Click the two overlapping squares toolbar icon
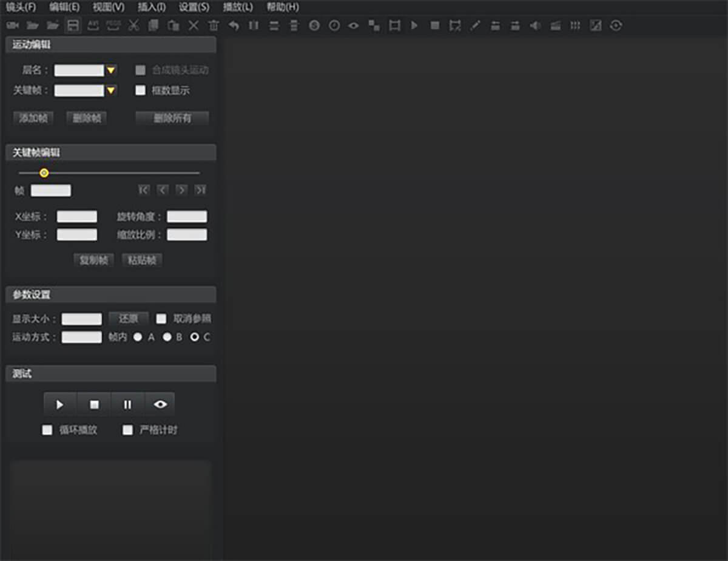Screen dimensions: 728x561 pos(374,25)
